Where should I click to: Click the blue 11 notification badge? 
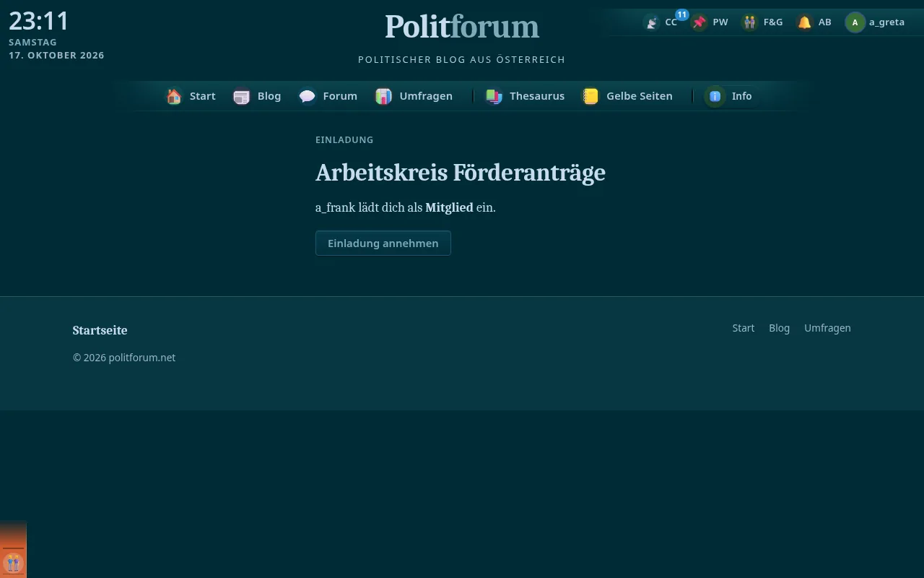coord(681,14)
